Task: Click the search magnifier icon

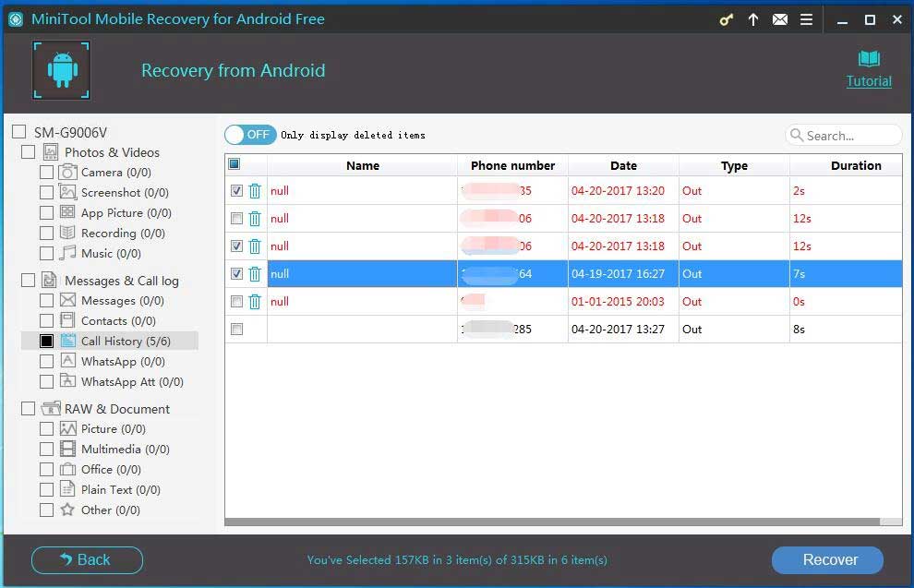Action: [x=796, y=135]
